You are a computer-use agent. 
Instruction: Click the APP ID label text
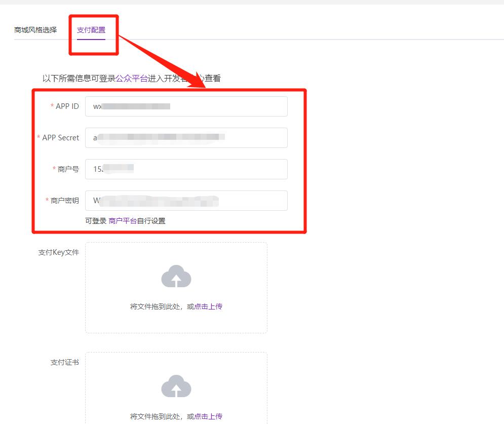(x=67, y=106)
